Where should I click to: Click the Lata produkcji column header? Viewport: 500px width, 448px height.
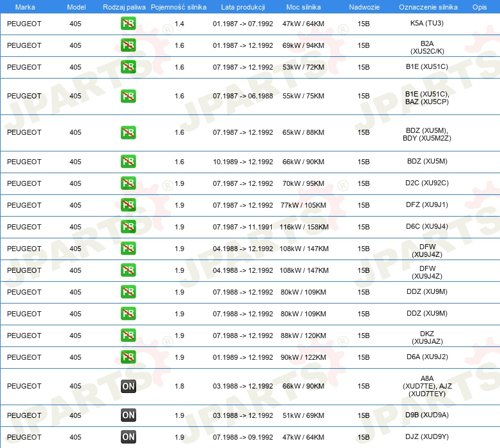tap(242, 6)
